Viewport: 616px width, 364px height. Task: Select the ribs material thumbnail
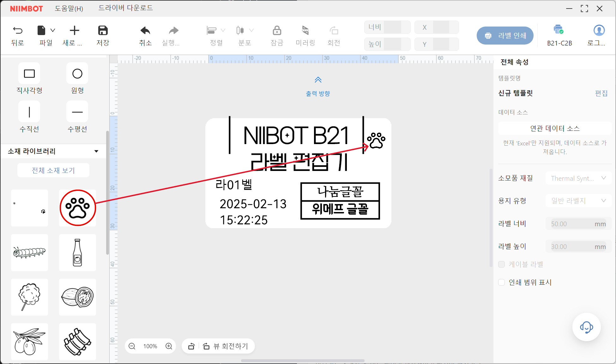click(77, 342)
